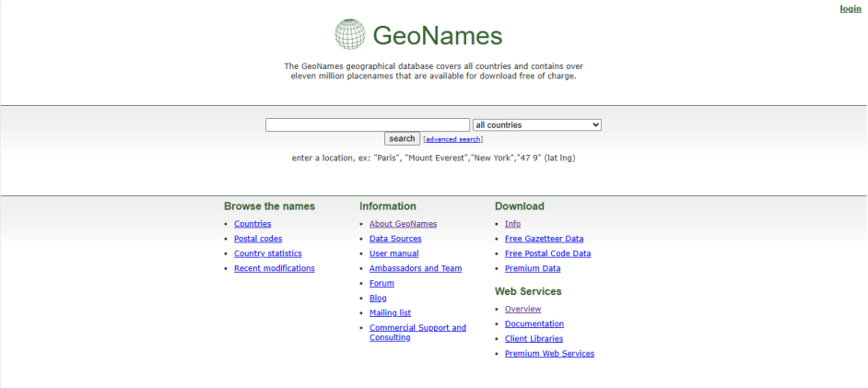
Task: Open Free Postal Code Data link
Action: (547, 253)
